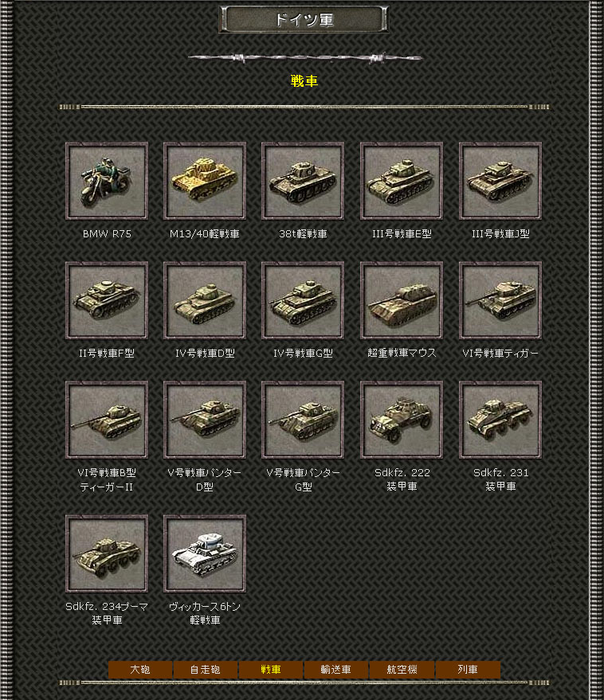This screenshot has height=700, width=604.
Task: Go to the 輸送車 tab
Action: click(x=336, y=670)
